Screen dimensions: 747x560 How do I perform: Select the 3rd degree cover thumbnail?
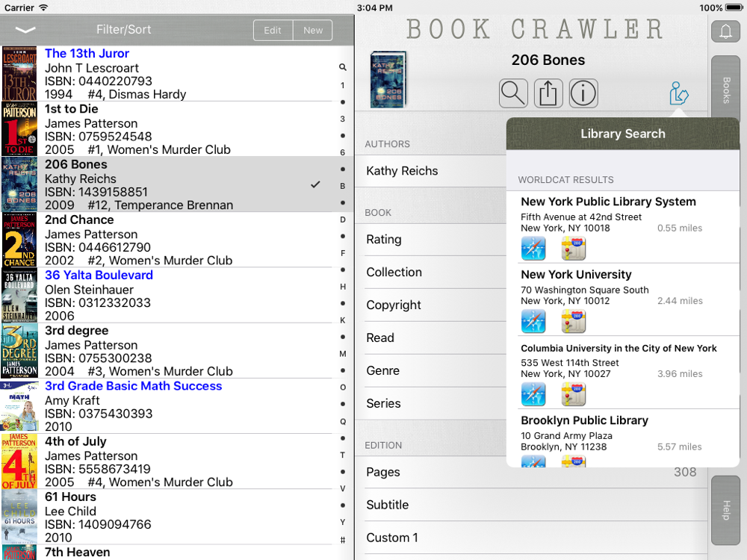tap(19, 350)
